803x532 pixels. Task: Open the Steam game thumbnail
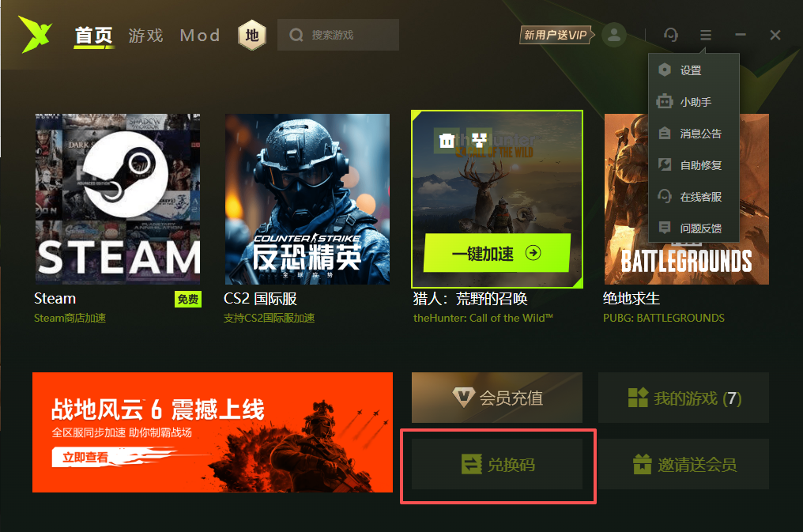(118, 198)
